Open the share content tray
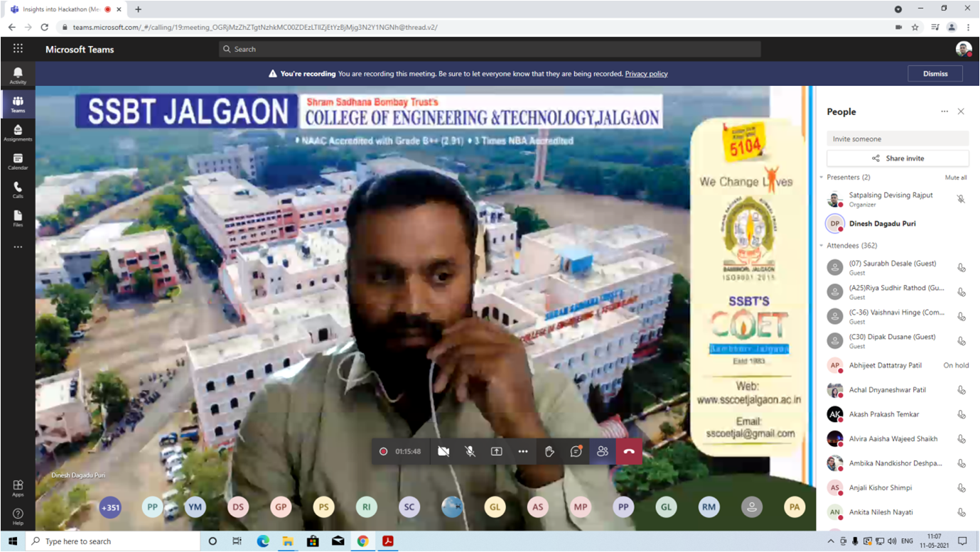This screenshot has height=552, width=980. coord(497,451)
